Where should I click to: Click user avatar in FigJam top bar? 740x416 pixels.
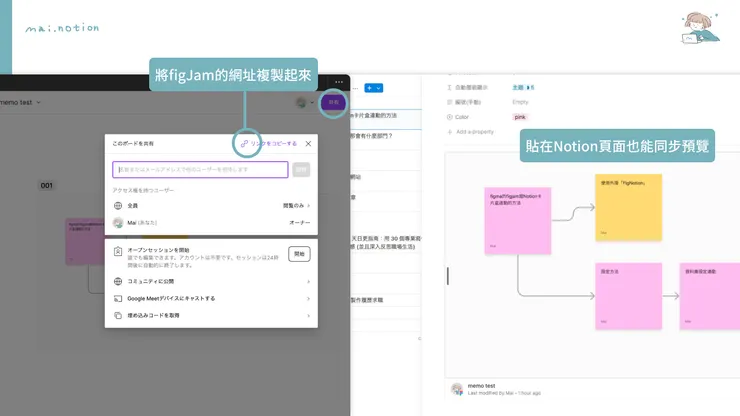click(x=301, y=102)
